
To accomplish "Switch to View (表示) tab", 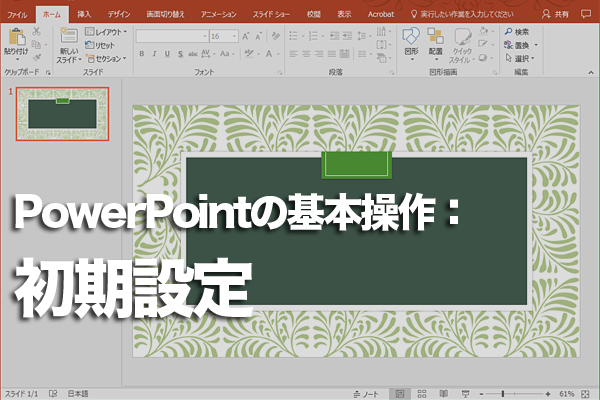I will click(344, 14).
